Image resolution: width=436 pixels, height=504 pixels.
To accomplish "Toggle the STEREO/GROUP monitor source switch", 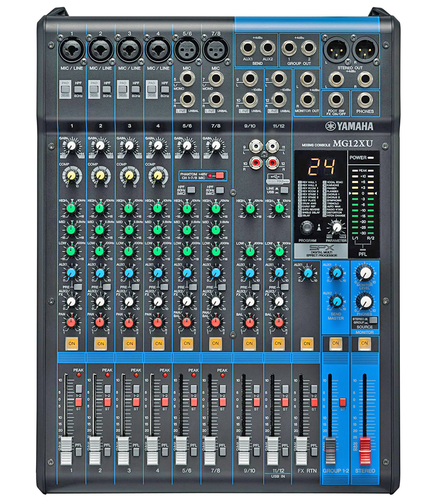I will tap(373, 320).
